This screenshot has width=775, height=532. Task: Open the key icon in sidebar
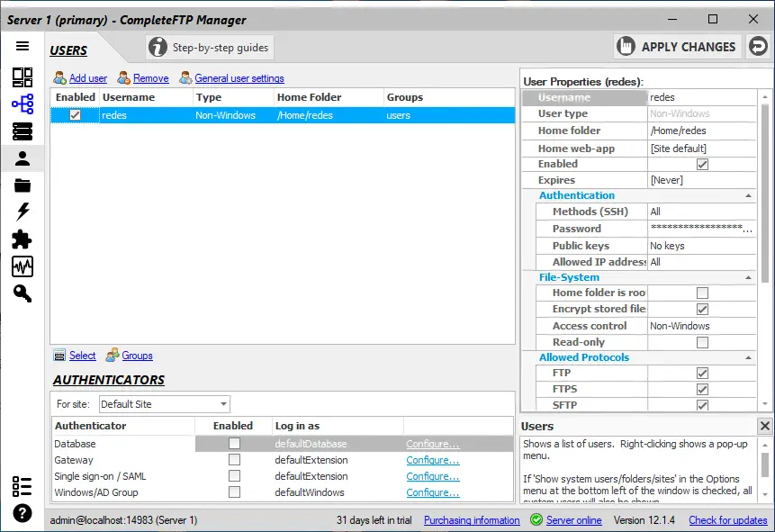(23, 293)
